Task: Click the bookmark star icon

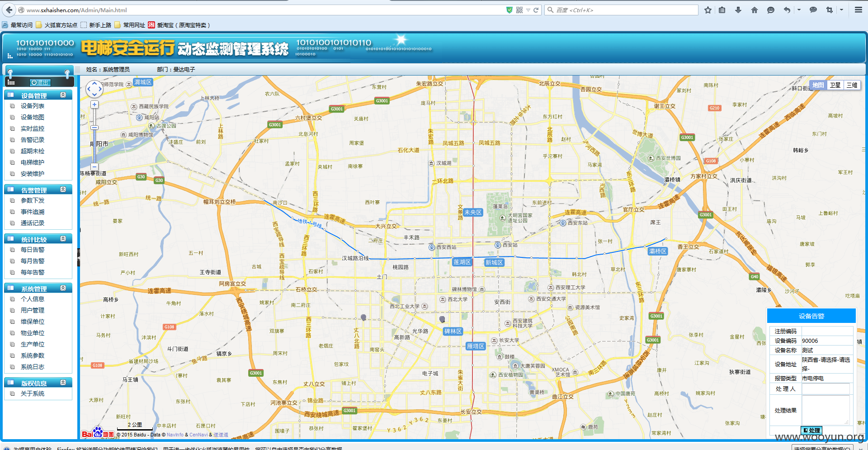Action: tap(708, 10)
